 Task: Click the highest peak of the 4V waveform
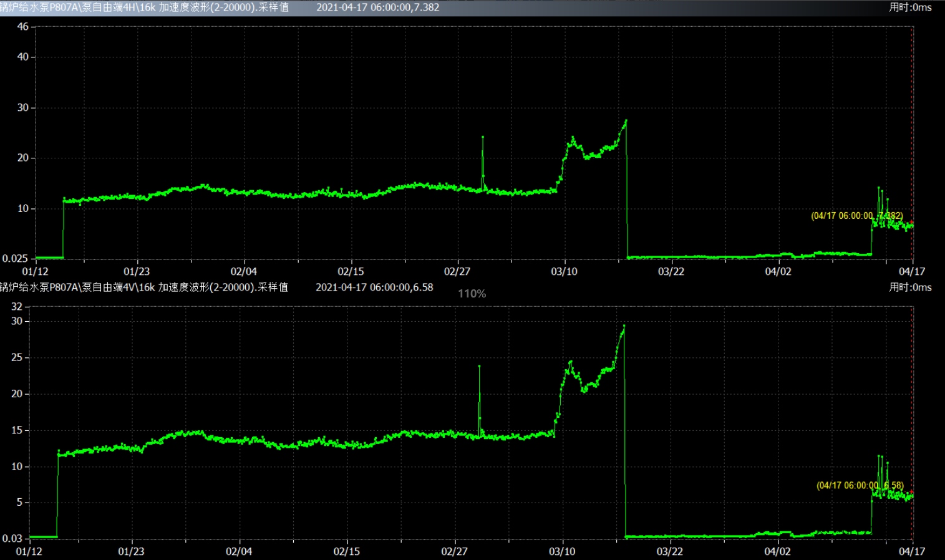click(x=624, y=326)
